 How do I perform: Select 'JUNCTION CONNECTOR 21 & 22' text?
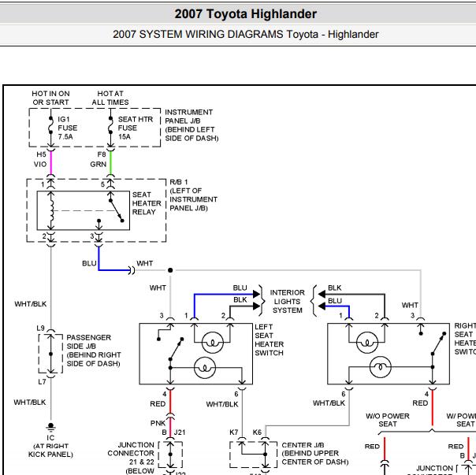click(x=131, y=454)
